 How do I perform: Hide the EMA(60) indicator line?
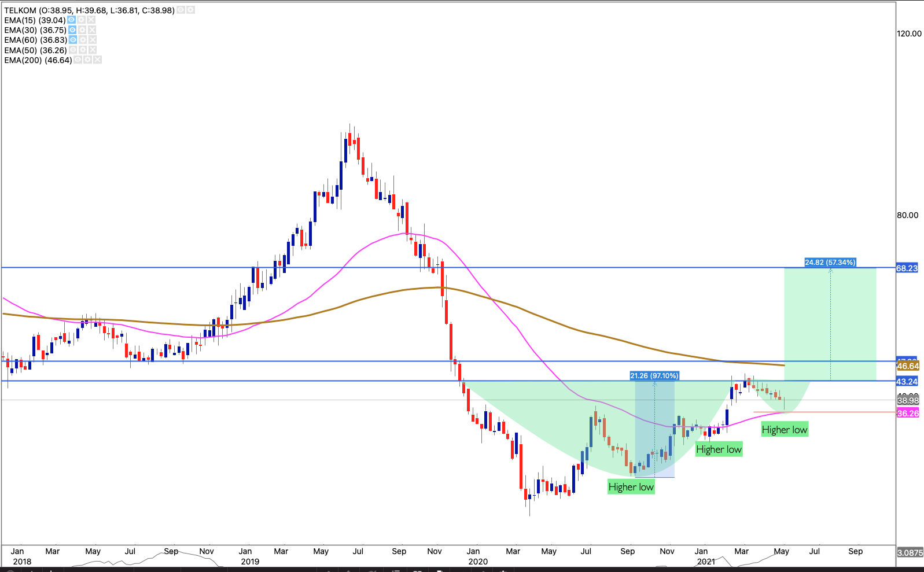(x=73, y=40)
